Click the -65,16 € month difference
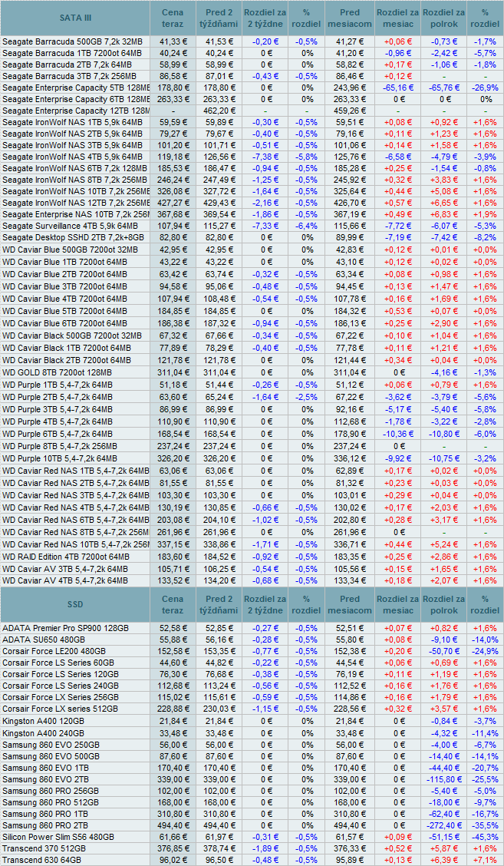Image resolution: width=504 pixels, height=866 pixels. point(399,88)
